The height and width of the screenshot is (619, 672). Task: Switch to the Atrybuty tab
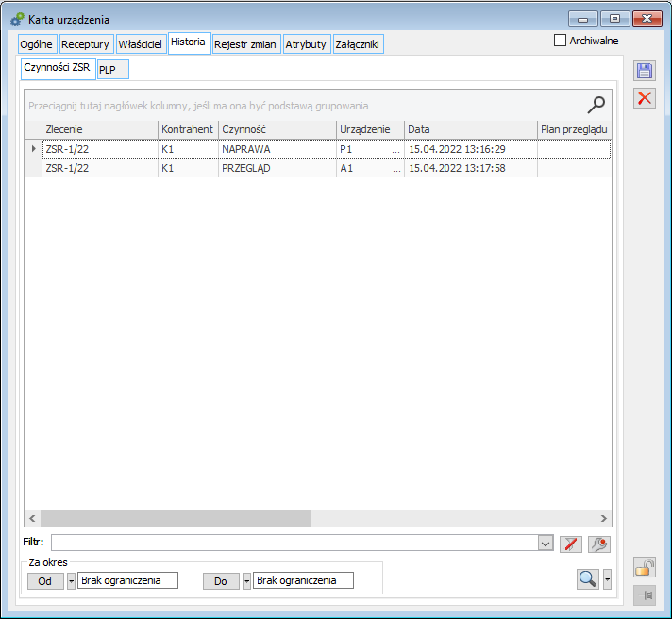pos(306,44)
